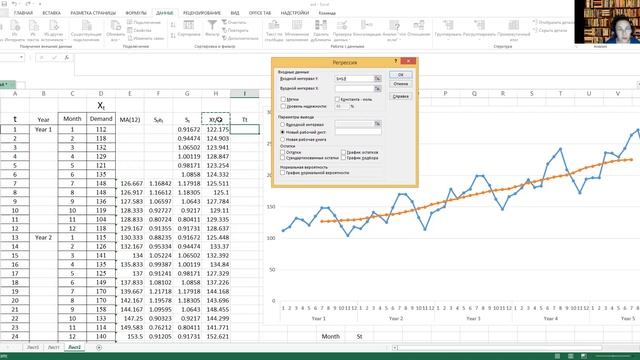Open the Name Box dropdown arrow
The height and width of the screenshot is (360, 640).
(x=21, y=58)
